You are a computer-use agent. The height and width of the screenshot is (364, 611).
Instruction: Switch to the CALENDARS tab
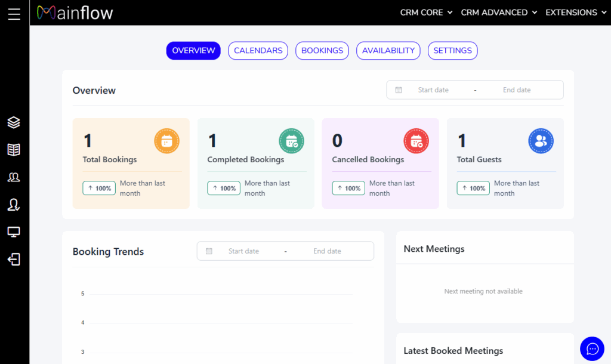click(x=258, y=51)
